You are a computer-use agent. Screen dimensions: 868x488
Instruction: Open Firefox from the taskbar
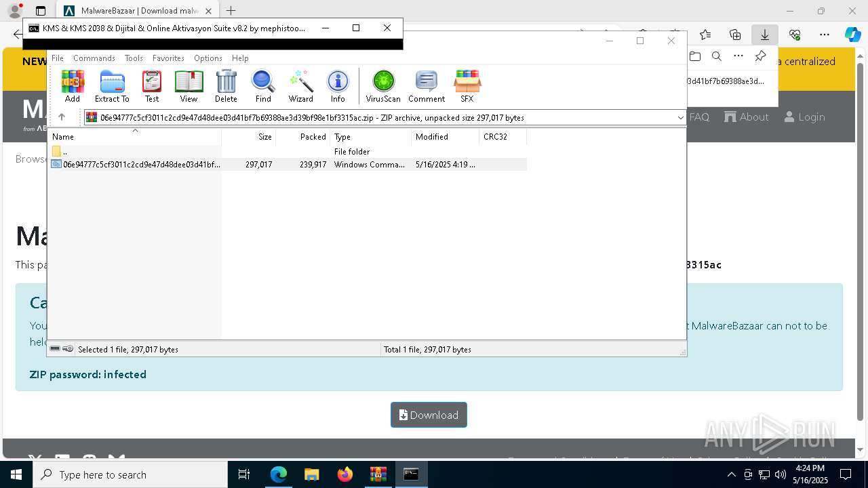pyautogui.click(x=345, y=474)
